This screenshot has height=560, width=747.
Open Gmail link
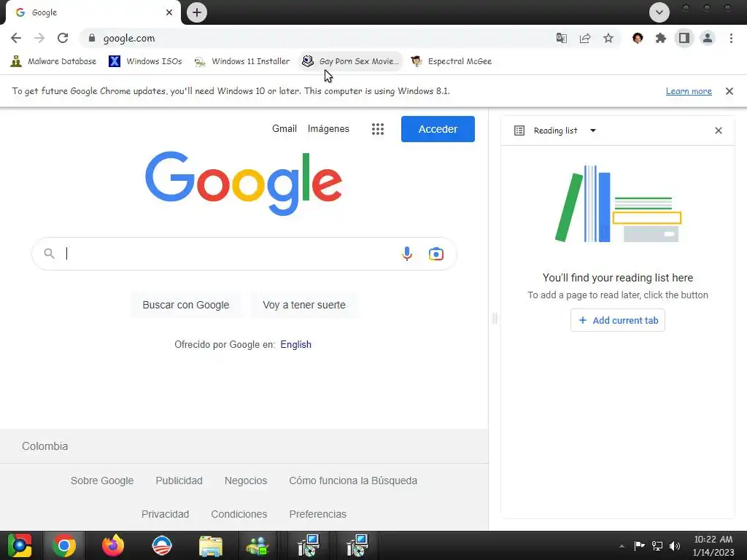point(285,128)
